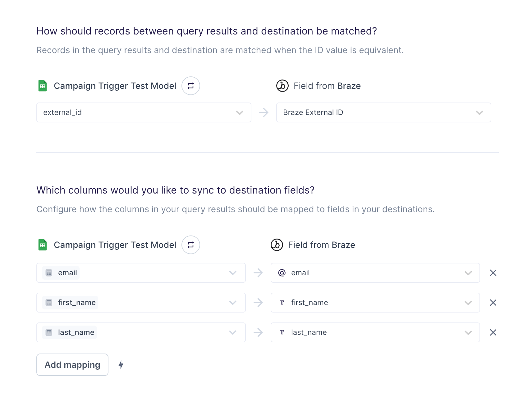The height and width of the screenshot is (402, 532).
Task: Click the column icon in the first_name source tag
Action: (x=49, y=303)
